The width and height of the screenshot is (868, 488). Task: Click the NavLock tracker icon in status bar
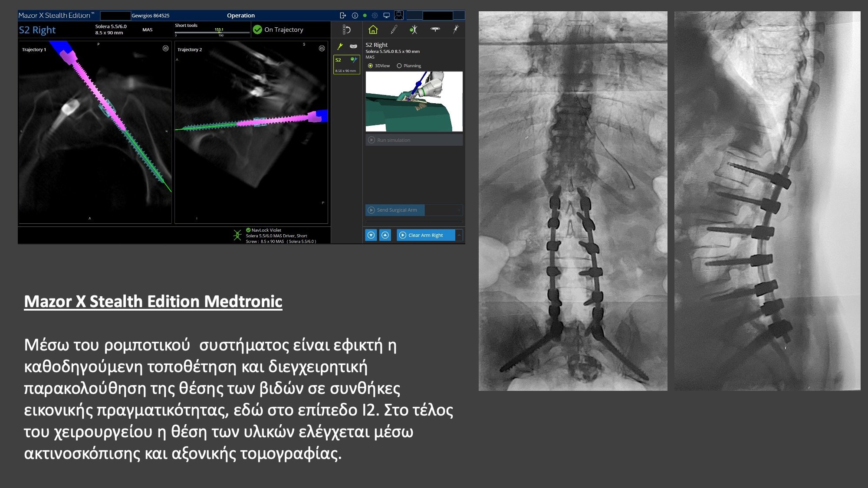(x=237, y=235)
